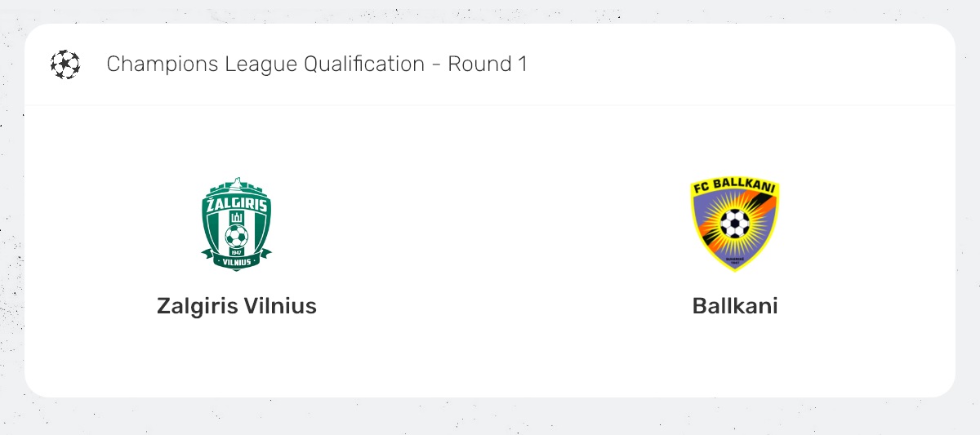Click the FC Ballkani club crest
This screenshot has height=435, width=980.
pyautogui.click(x=734, y=224)
